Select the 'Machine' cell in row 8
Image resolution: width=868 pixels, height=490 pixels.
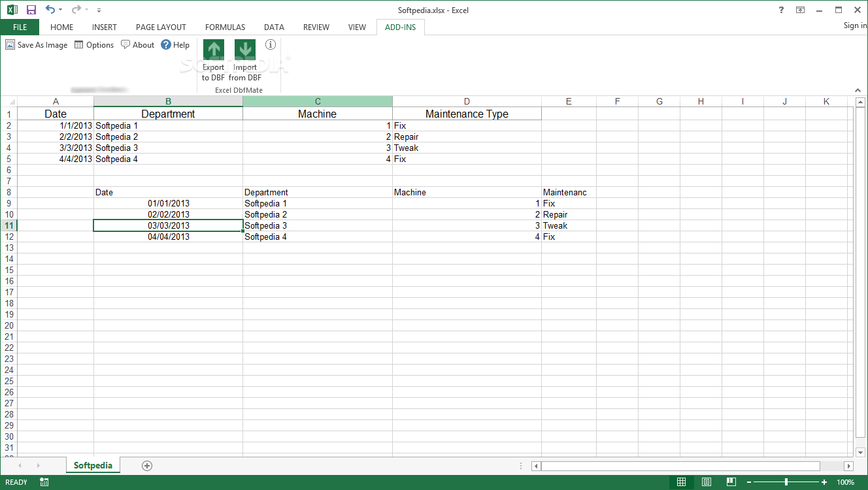pos(467,192)
